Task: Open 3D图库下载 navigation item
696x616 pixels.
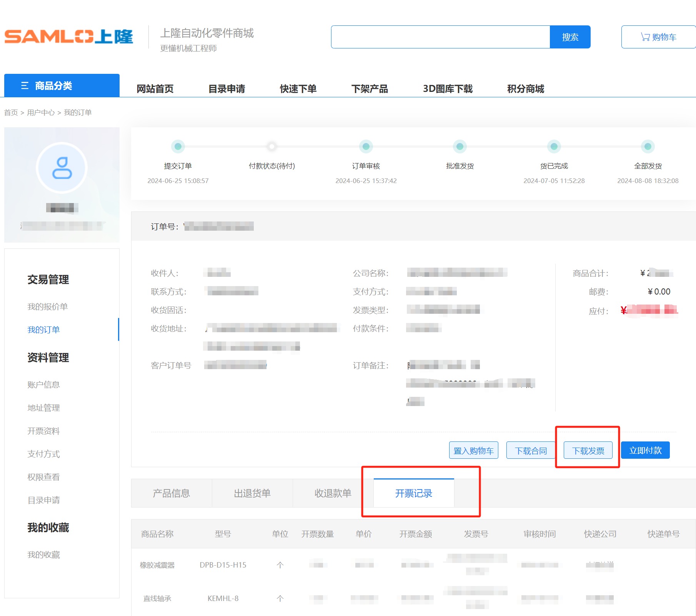Action: pos(448,89)
